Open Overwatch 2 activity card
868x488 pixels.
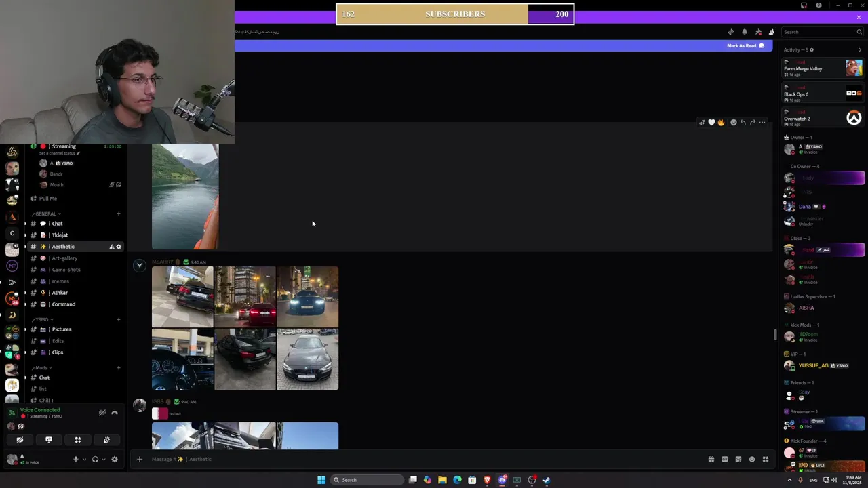click(823, 118)
